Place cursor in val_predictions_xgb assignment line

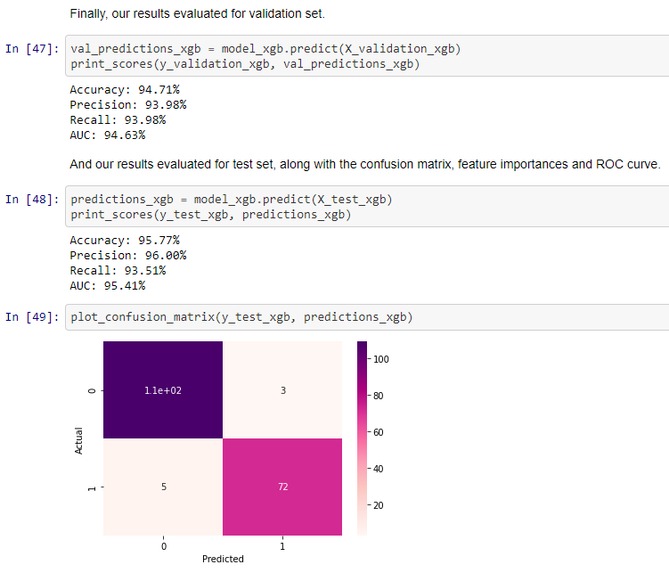[264, 49]
